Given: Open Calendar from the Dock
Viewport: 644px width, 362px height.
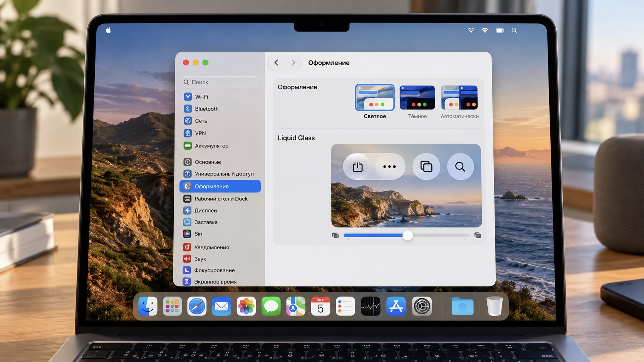Looking at the screenshot, I should pos(320,306).
